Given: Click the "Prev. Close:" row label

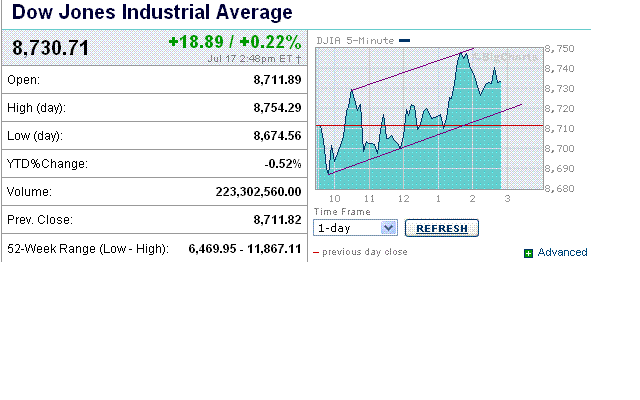Looking at the screenshot, I should tap(40, 220).
